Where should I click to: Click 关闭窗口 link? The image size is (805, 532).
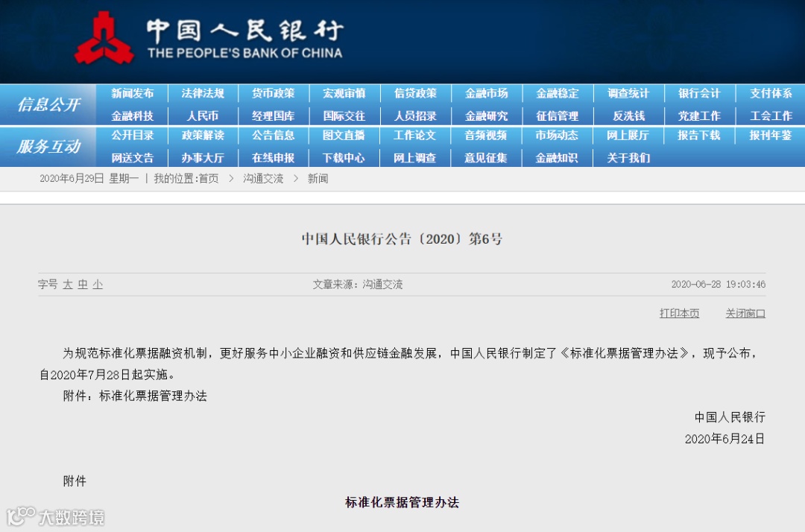pos(745,313)
